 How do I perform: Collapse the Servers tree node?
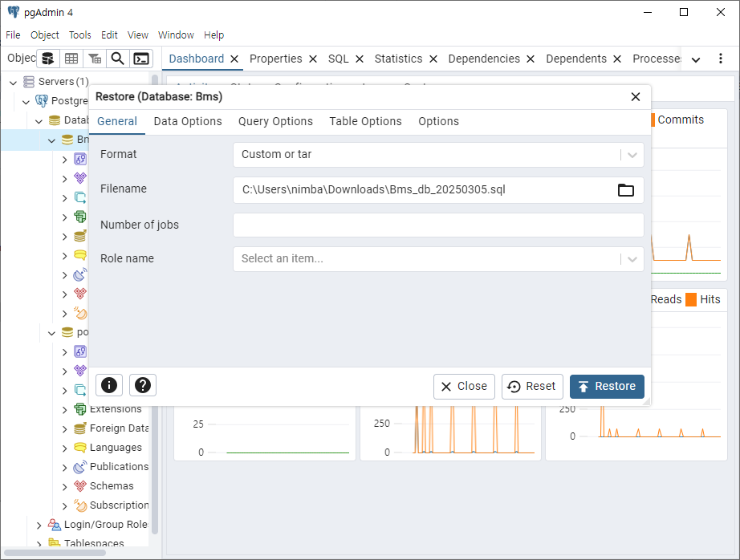click(x=13, y=83)
